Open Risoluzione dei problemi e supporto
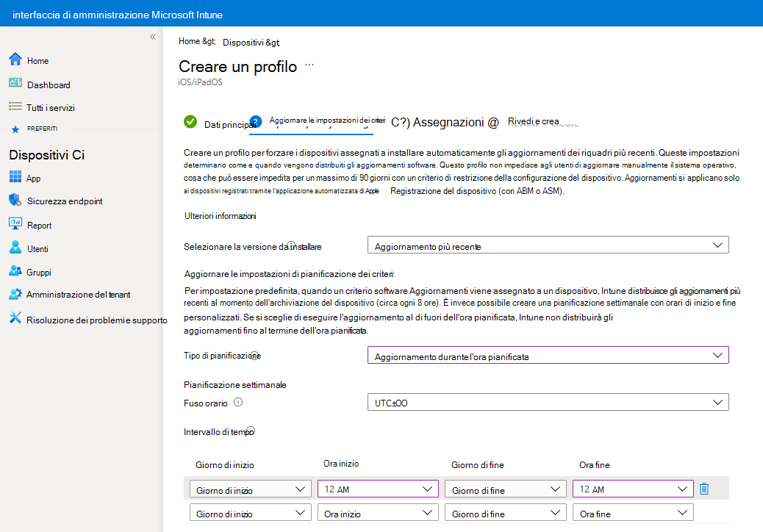 point(88,318)
